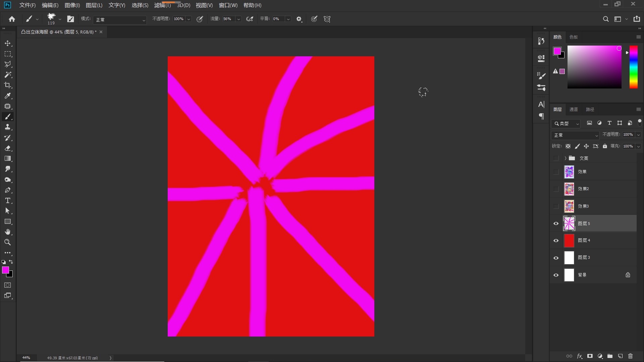Pick the Clone Stamp tool
644x362 pixels.
[8, 127]
